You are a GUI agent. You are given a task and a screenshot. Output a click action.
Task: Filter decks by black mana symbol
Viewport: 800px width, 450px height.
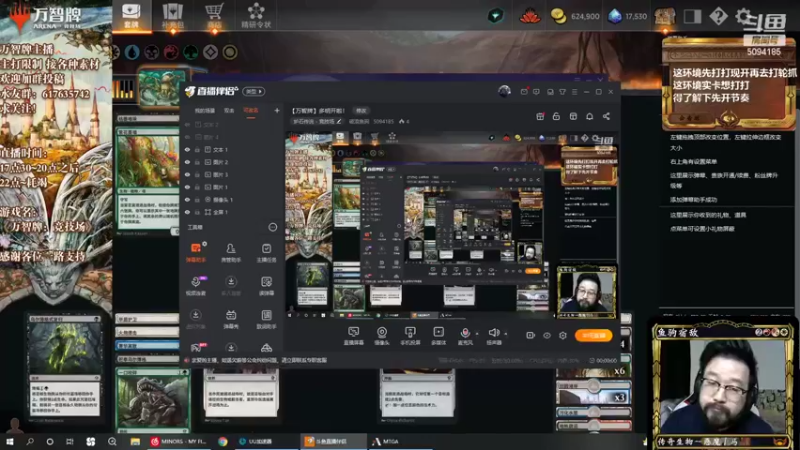(x=152, y=52)
